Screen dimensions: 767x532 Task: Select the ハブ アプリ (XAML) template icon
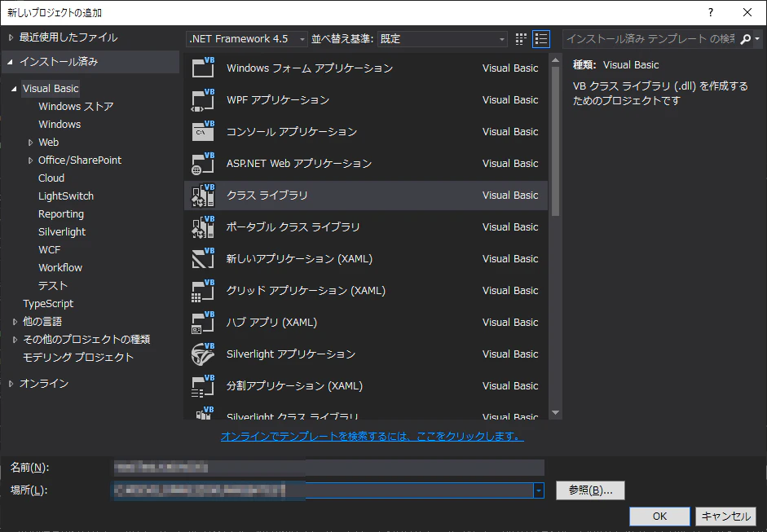(203, 323)
